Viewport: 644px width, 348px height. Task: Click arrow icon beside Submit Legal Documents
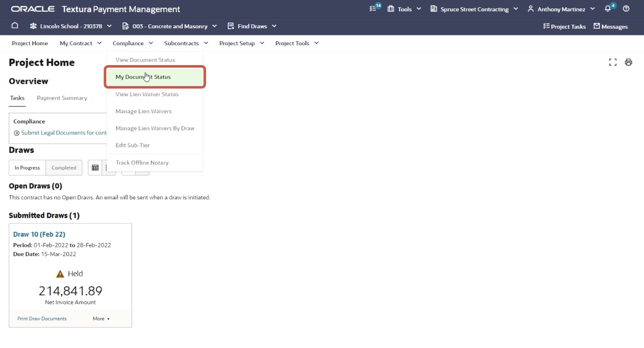pyautogui.click(x=17, y=133)
